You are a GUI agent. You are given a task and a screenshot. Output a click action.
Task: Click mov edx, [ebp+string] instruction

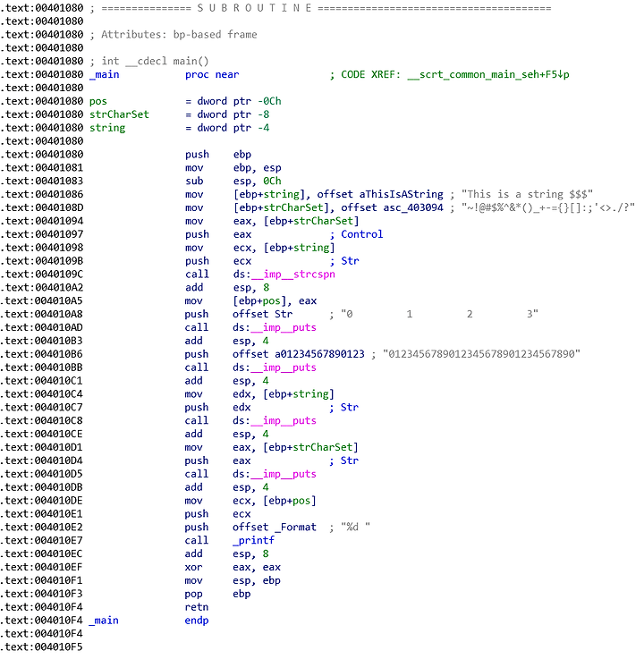[259, 394]
